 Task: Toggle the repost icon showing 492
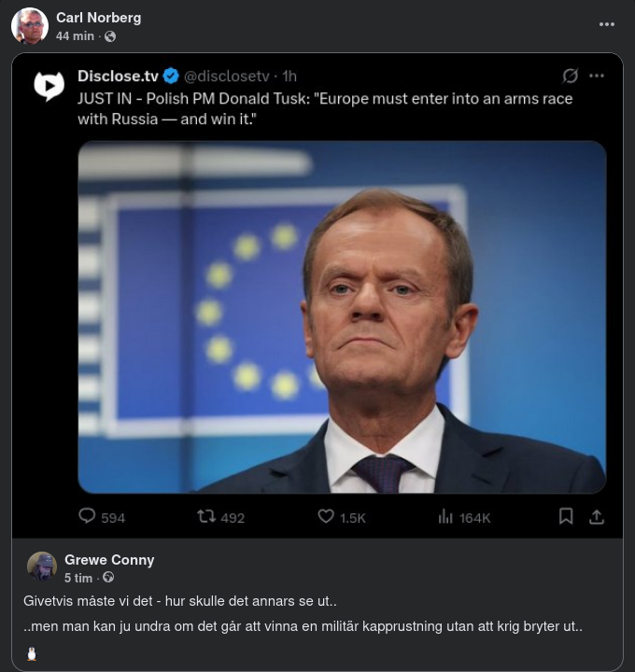pos(205,516)
